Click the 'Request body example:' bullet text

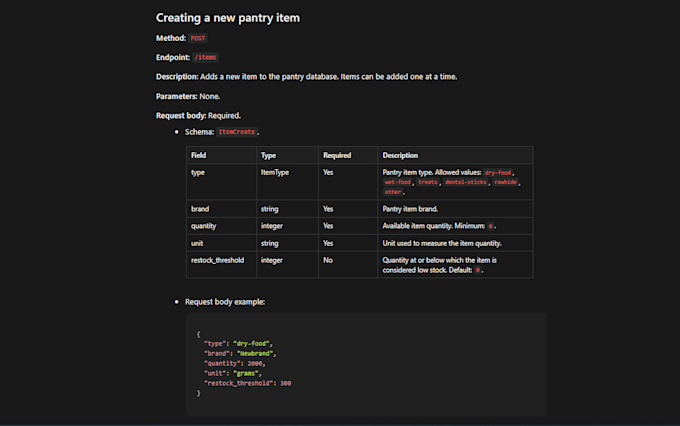point(225,301)
